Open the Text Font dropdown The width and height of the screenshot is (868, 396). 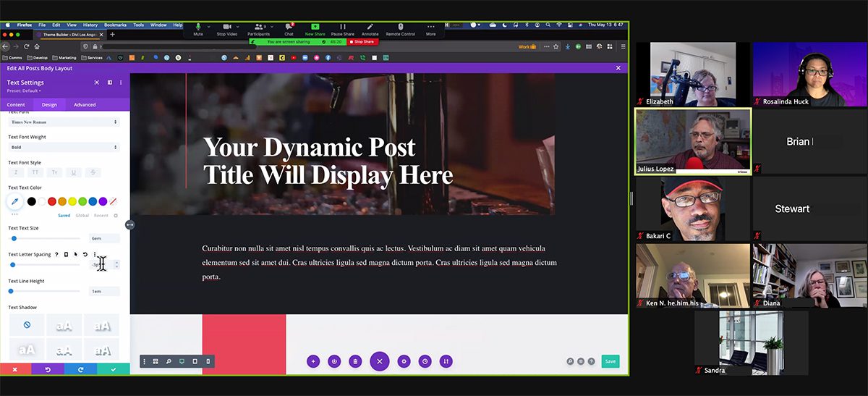pos(64,122)
